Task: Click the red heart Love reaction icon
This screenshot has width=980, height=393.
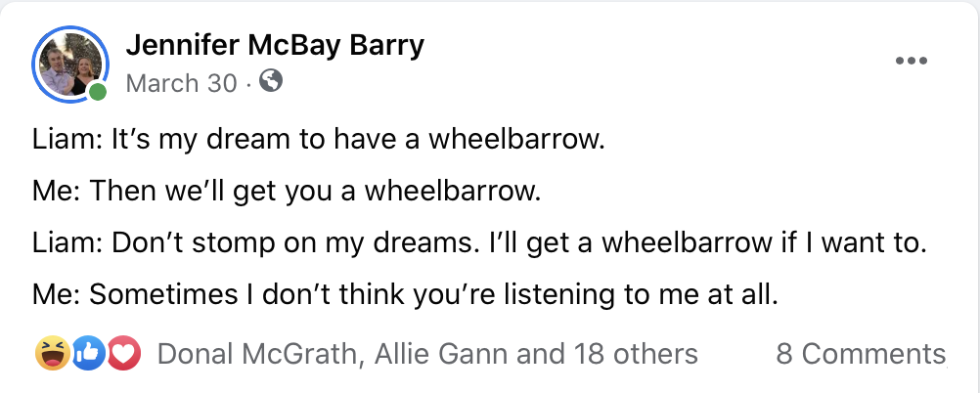Action: click(x=125, y=353)
